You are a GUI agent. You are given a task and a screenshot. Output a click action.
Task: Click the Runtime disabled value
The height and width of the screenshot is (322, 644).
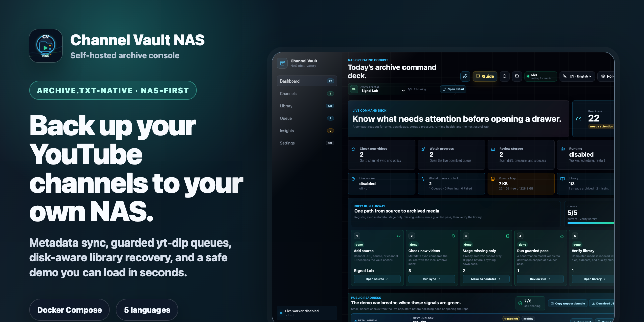pos(581,155)
